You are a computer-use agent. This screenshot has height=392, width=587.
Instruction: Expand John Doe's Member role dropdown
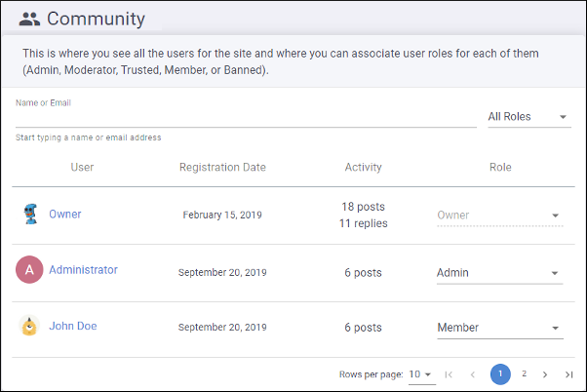click(499, 329)
